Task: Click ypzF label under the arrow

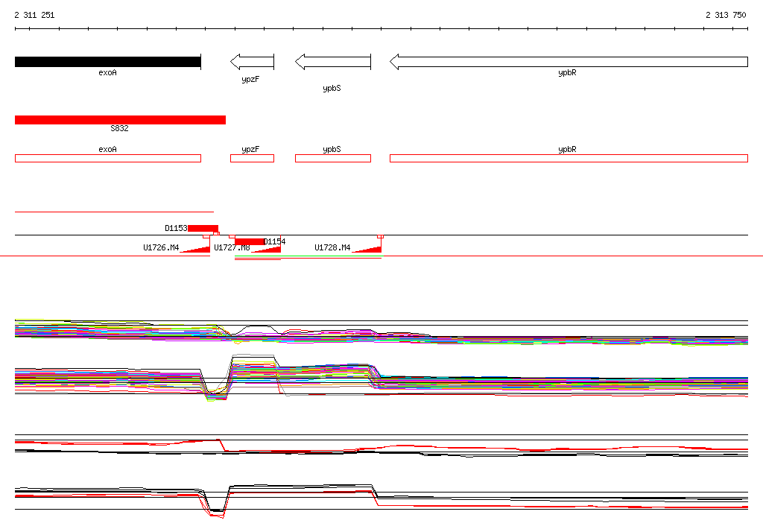Action: pyautogui.click(x=250, y=79)
